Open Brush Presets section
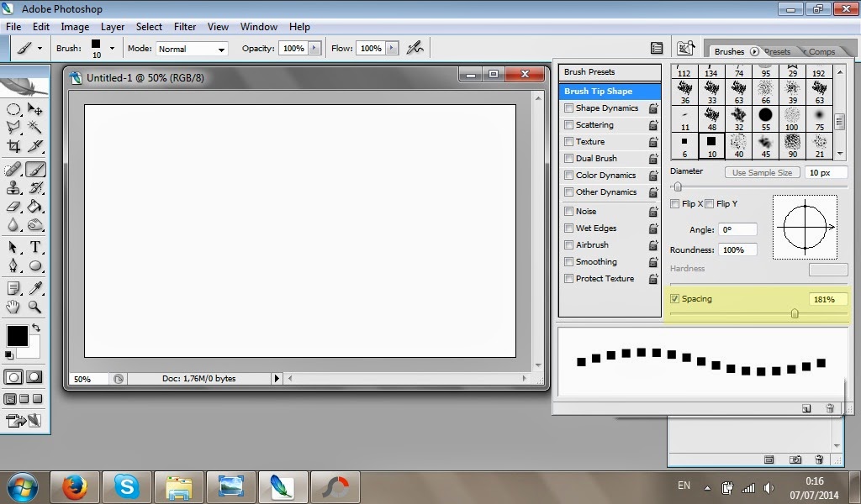The height and width of the screenshot is (504, 861). pyautogui.click(x=610, y=72)
